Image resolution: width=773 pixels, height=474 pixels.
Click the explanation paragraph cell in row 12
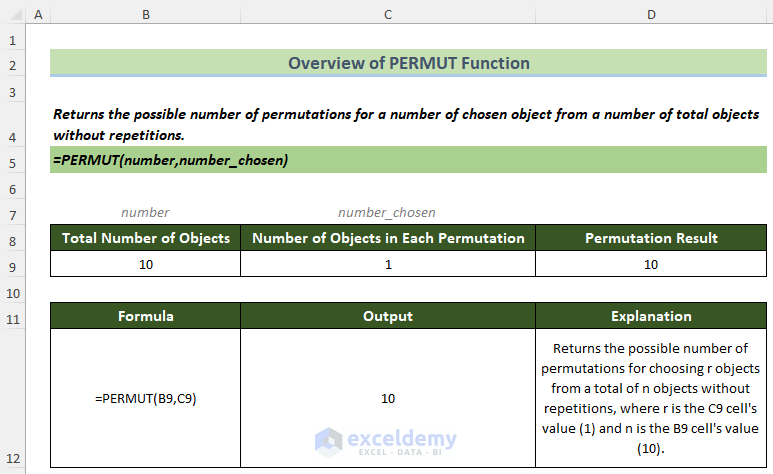651,399
